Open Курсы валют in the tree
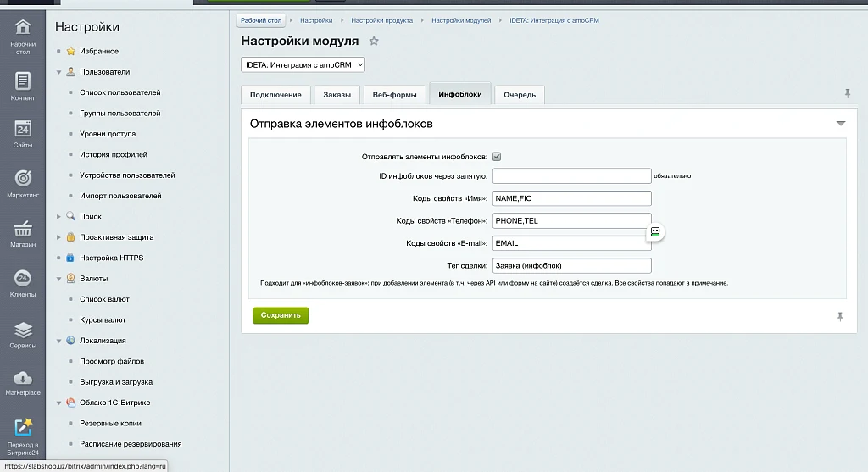This screenshot has height=472, width=868. tap(103, 319)
